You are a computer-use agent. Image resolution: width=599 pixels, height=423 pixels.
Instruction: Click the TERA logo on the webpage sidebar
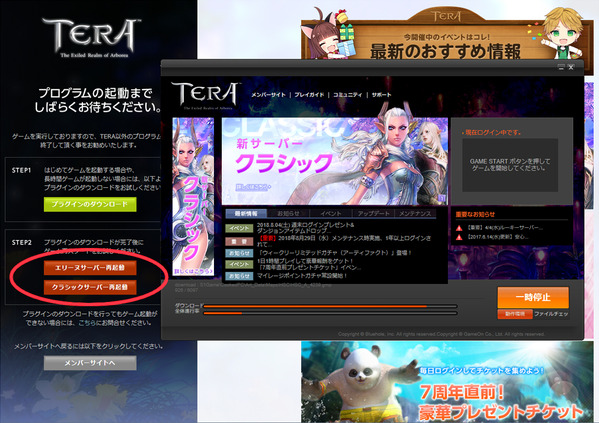click(92, 37)
